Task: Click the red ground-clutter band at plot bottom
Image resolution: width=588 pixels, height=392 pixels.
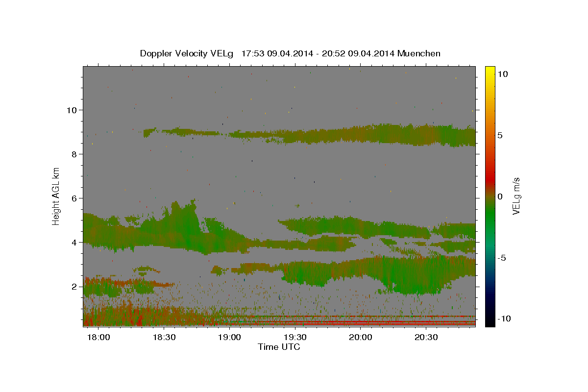Action: click(279, 321)
